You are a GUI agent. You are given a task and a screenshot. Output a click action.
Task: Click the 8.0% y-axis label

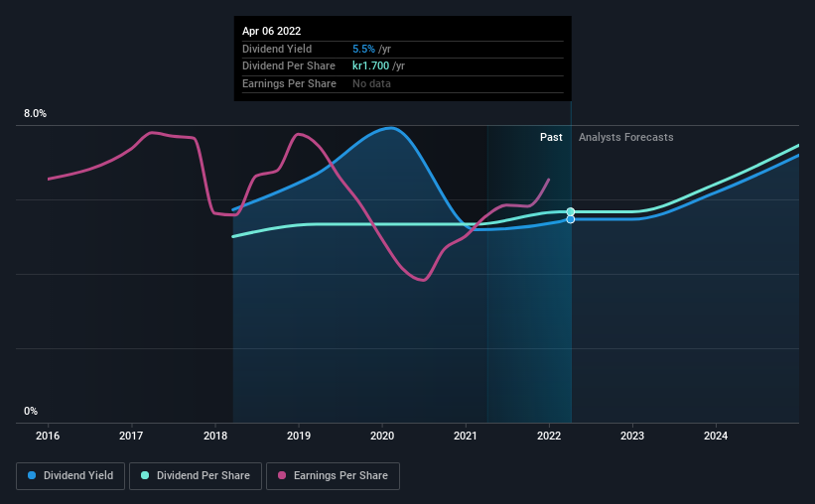[x=35, y=113]
